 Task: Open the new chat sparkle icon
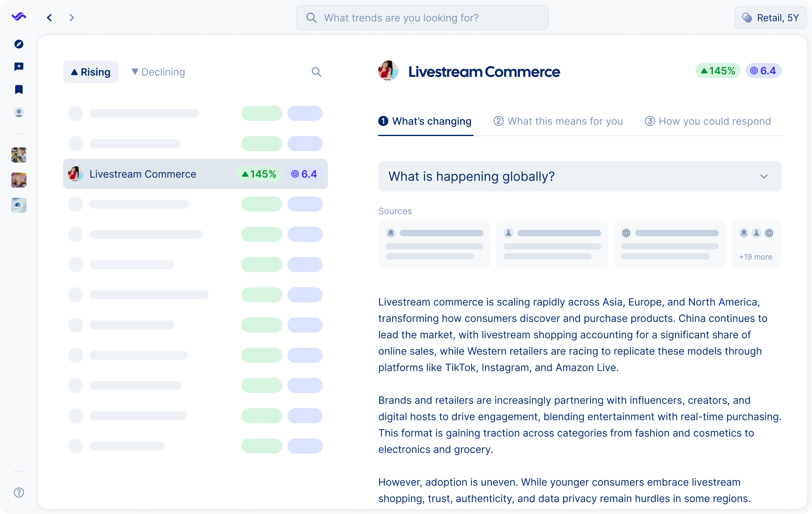(19, 67)
